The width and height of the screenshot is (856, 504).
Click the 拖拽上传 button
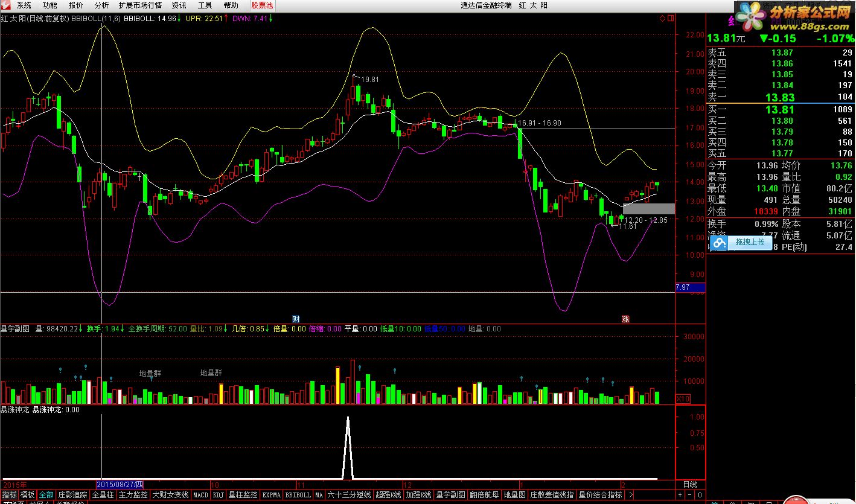[x=750, y=243]
